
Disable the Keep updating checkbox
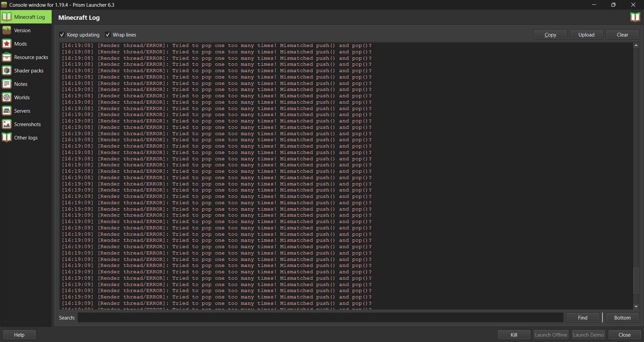(x=62, y=35)
